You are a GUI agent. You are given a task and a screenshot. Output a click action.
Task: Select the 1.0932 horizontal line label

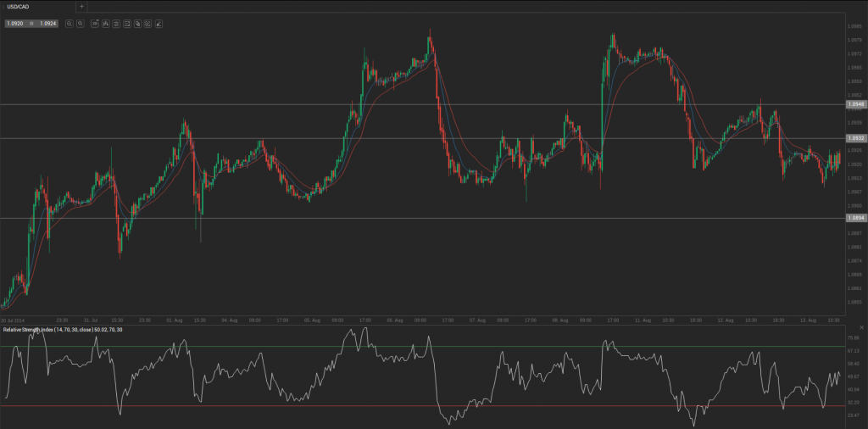856,138
